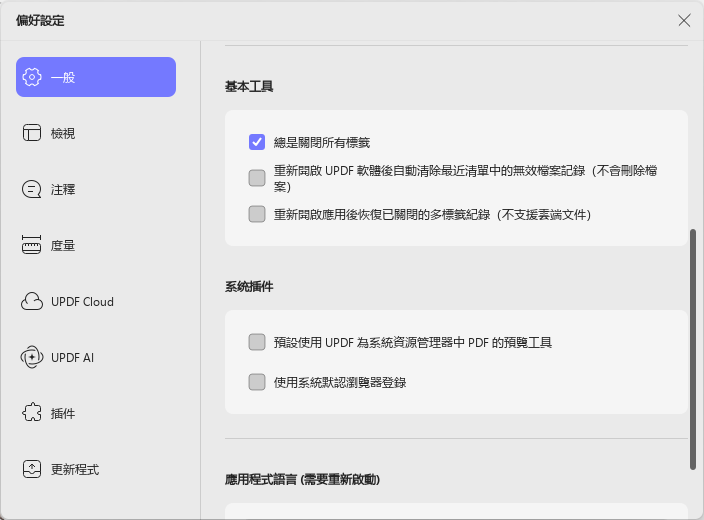Click the gear icon for 一般
Viewport: 704px width, 520px height.
click(x=32, y=77)
